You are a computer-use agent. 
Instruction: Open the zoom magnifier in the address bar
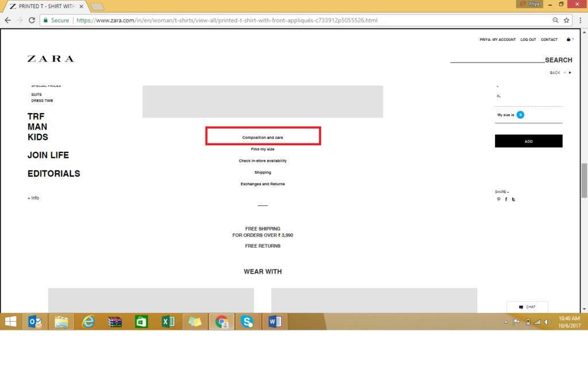555,20
